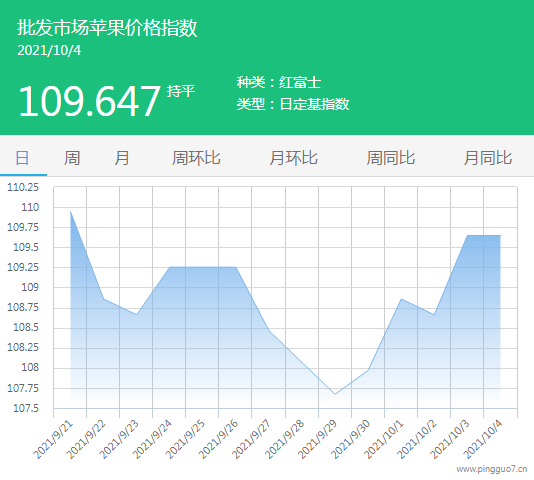
Task: Click the 类型：日定基指数 label
Action: tap(293, 104)
